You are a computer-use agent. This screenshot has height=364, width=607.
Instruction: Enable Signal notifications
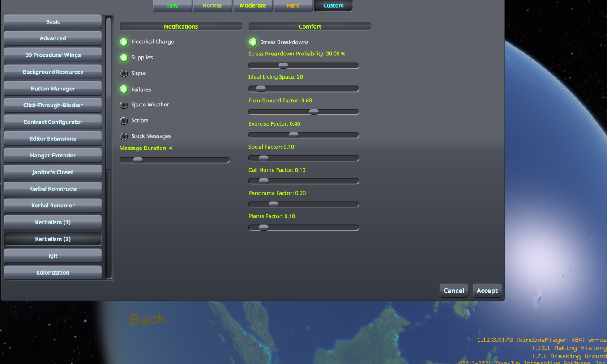click(124, 73)
